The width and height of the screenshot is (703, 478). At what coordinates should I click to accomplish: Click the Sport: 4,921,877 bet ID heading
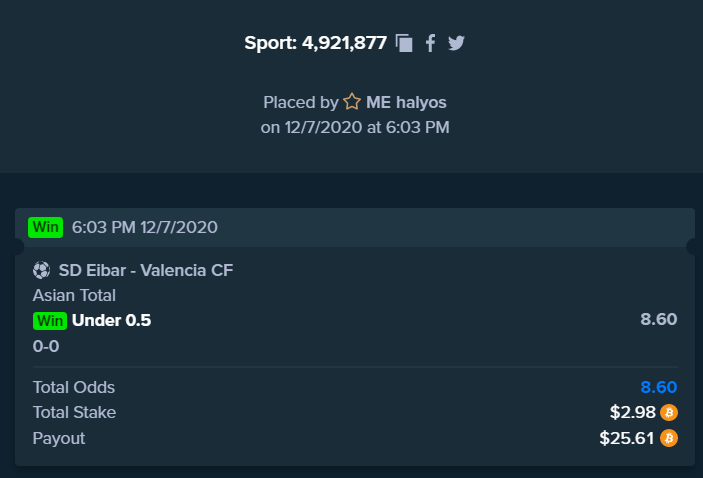click(316, 43)
